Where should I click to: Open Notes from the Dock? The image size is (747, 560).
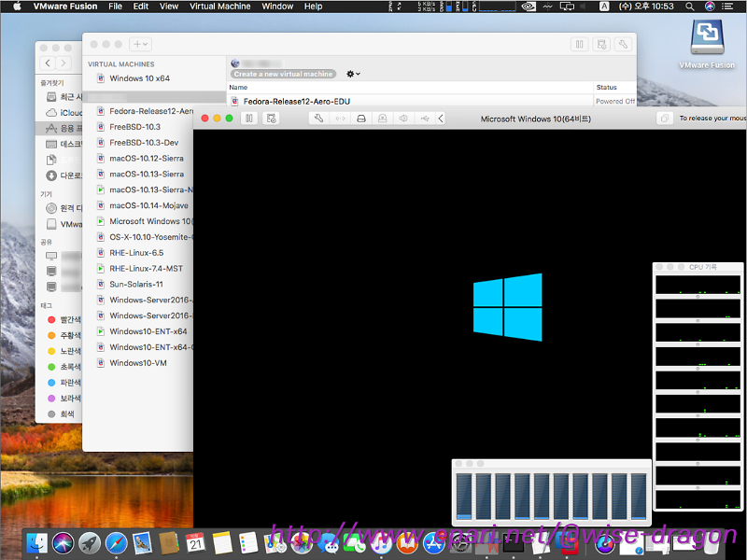(222, 542)
